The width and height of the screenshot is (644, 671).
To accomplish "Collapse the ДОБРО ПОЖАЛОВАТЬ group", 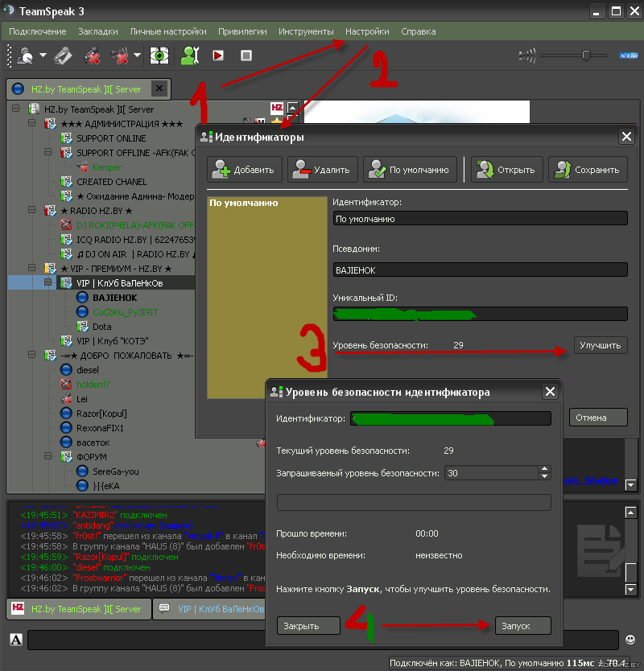I will (31, 354).
